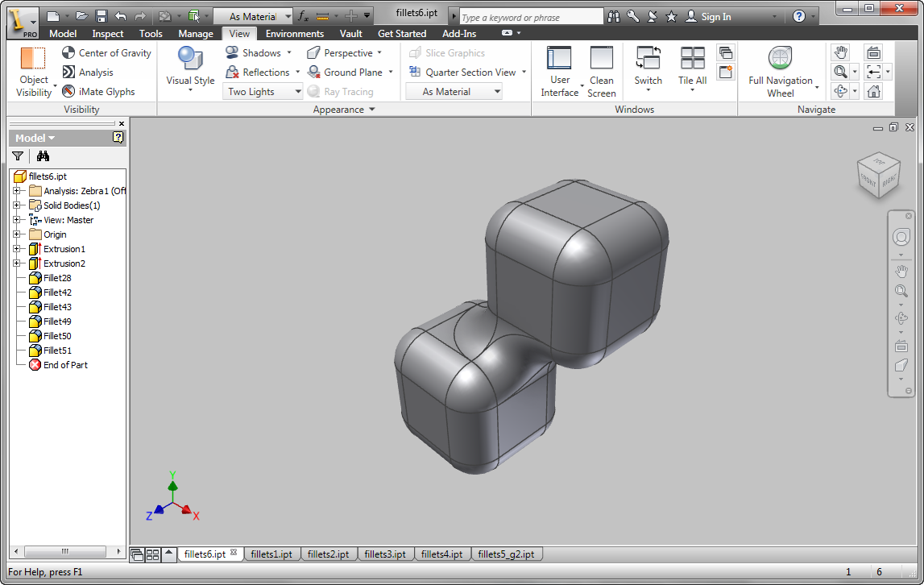Click Sign In link
The image size is (924, 585).
(x=715, y=17)
